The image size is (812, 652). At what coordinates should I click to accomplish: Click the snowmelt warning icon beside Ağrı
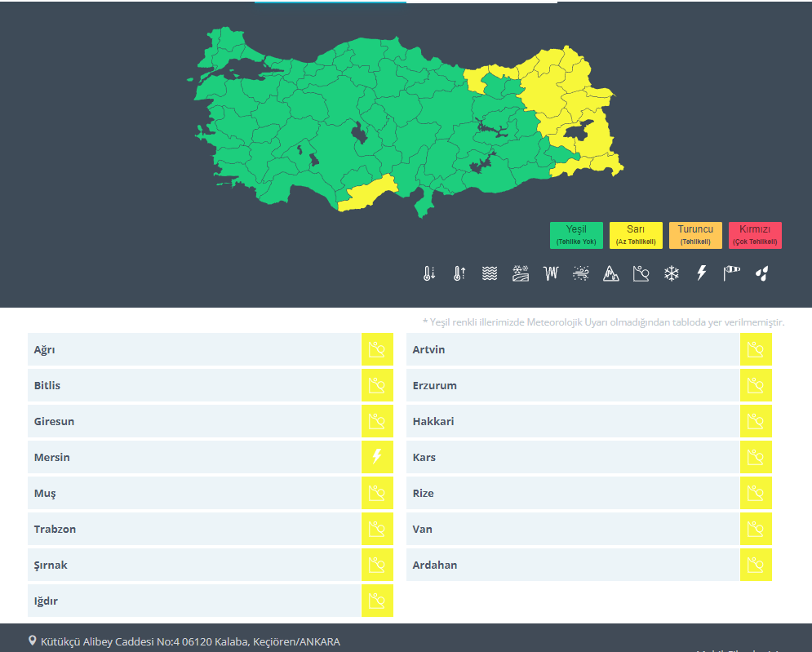click(377, 349)
